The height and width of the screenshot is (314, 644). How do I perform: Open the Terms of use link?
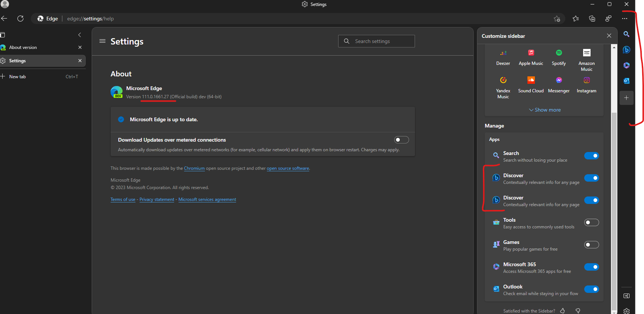pyautogui.click(x=123, y=199)
